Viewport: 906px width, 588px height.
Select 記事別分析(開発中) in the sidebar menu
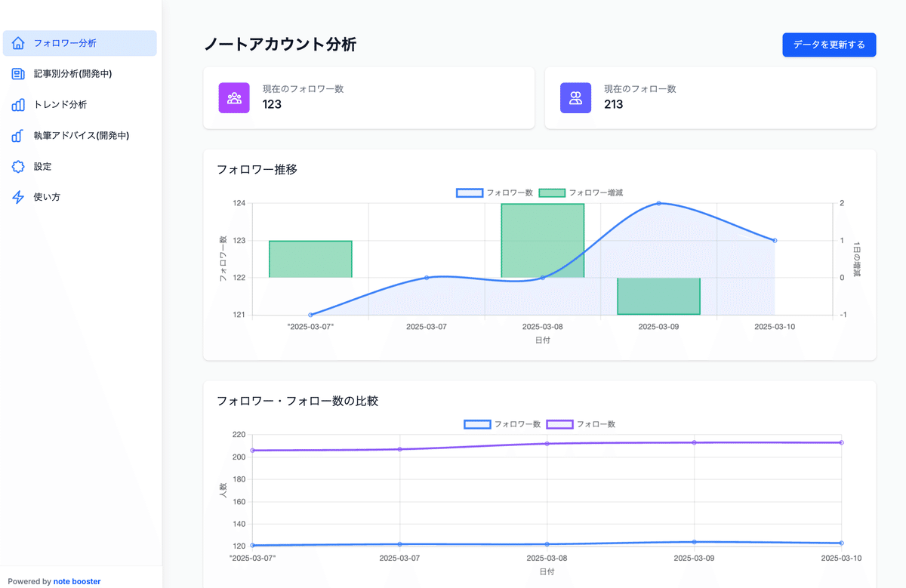coord(73,73)
